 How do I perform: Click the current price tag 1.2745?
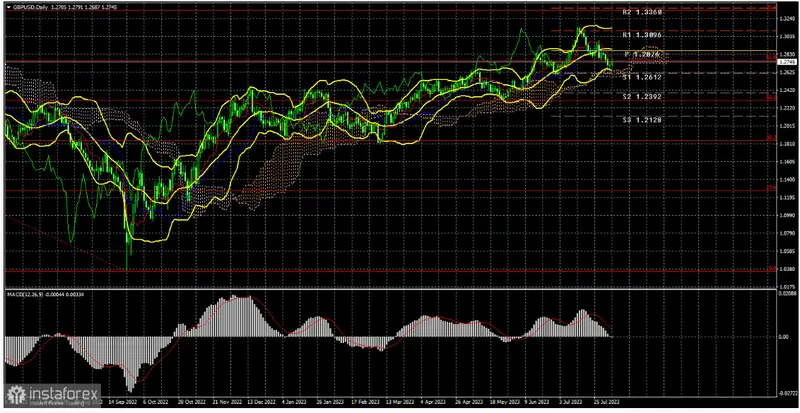[785, 62]
